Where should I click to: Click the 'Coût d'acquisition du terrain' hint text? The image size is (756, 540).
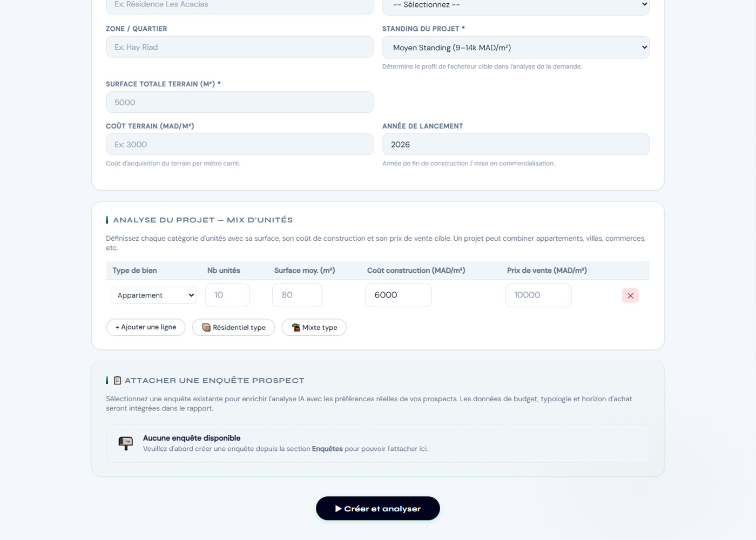coord(173,163)
